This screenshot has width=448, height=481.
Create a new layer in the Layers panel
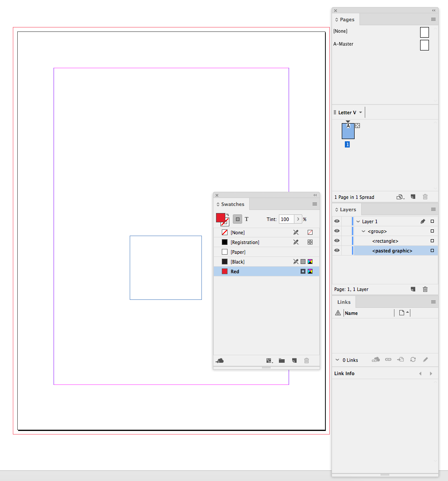click(x=413, y=289)
